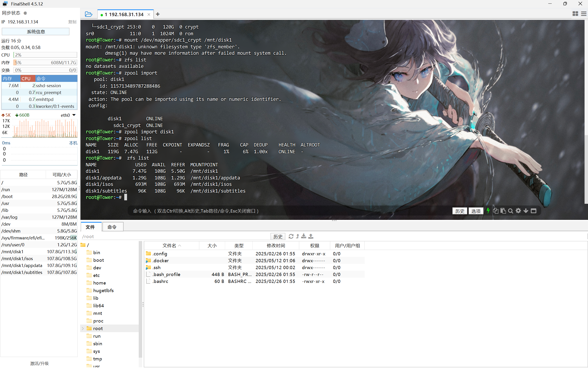Open the 选项 button in command bar
Viewport: 588px width, 368px height.
click(476, 211)
